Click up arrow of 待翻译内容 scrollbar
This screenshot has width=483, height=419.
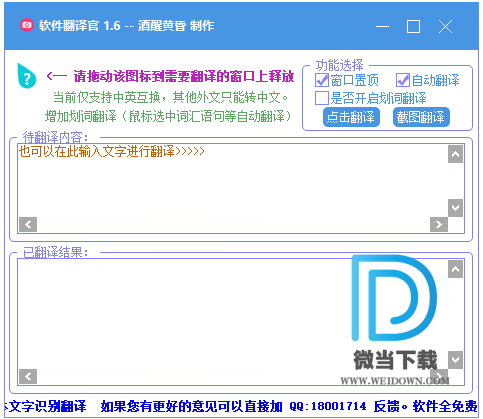pyautogui.click(x=455, y=154)
